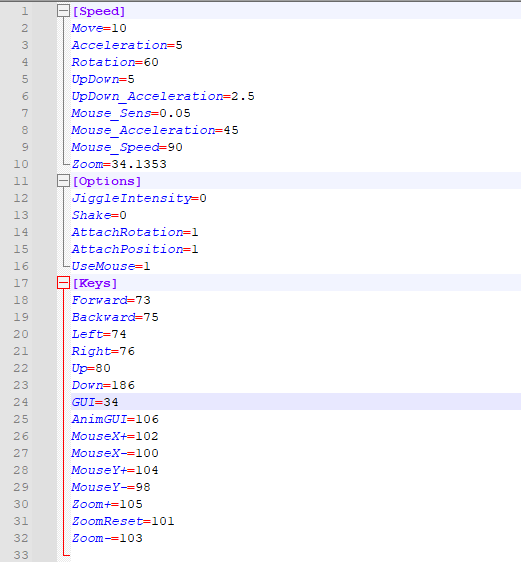Place cursor on ZoomReset=101 line
521x562 pixels.
point(123,521)
